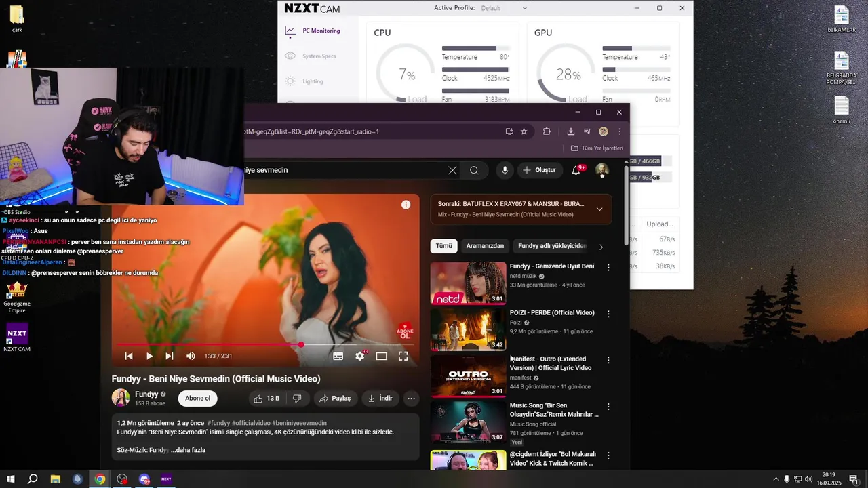
Task: Open options for @cigdemt İzliyor video
Action: pos(608,455)
